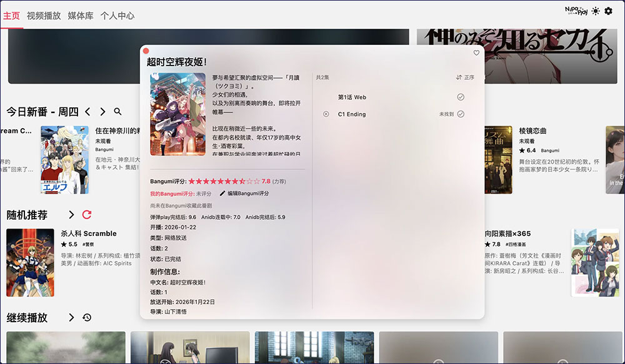Click the 尚未在Bangumi收藏此番剧 notice
Viewport: 625px width, 364px height.
coord(181,206)
